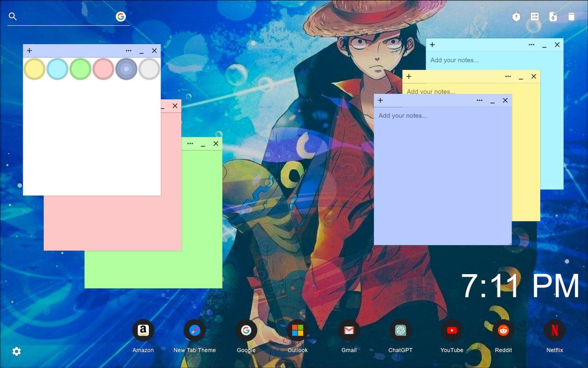Click the Google search engine logo

(x=121, y=17)
